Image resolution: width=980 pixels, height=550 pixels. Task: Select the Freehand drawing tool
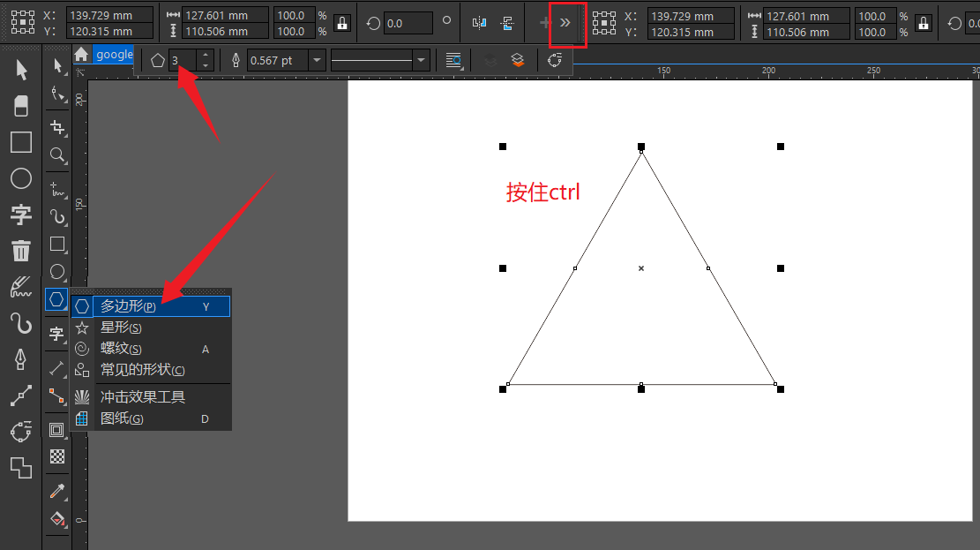(x=57, y=188)
